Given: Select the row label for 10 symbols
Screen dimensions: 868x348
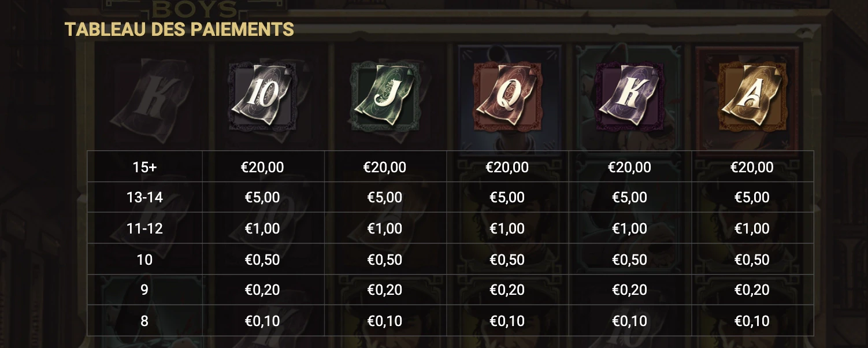Looking at the screenshot, I should point(144,260).
